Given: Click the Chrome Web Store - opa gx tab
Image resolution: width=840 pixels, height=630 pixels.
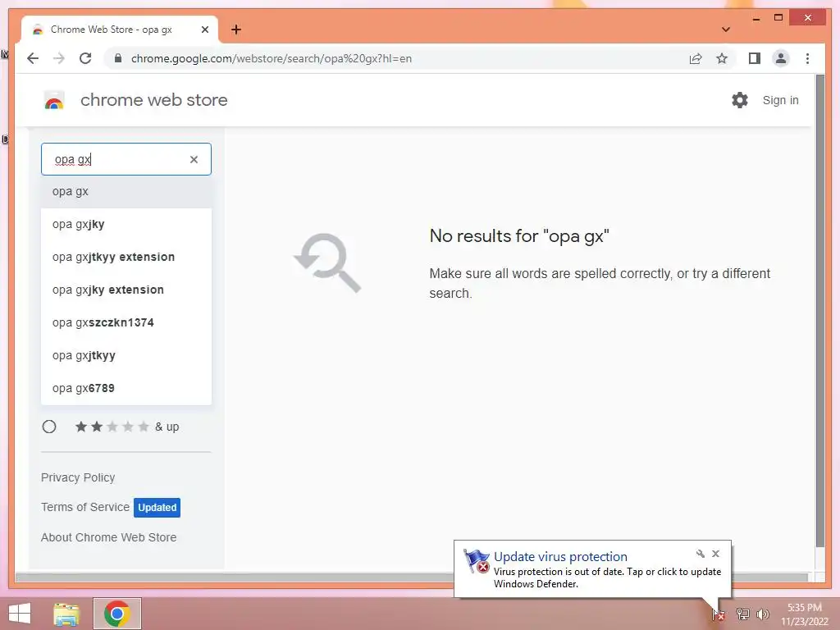Looking at the screenshot, I should [x=120, y=30].
